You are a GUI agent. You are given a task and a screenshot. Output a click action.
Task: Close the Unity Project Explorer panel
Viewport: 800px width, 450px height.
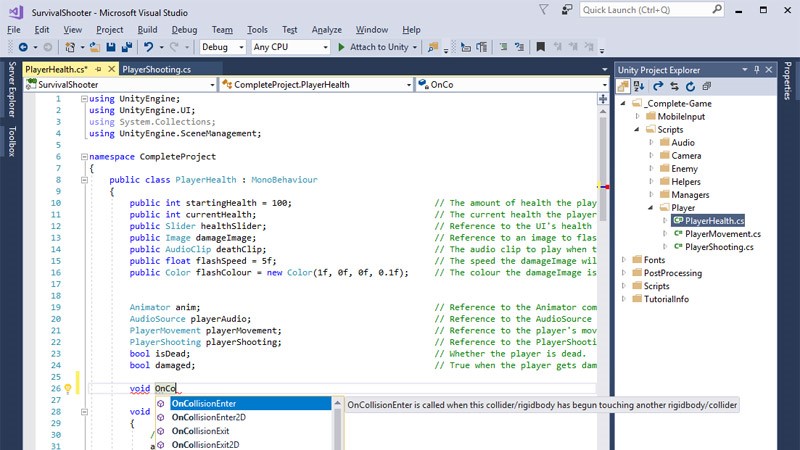(769, 69)
